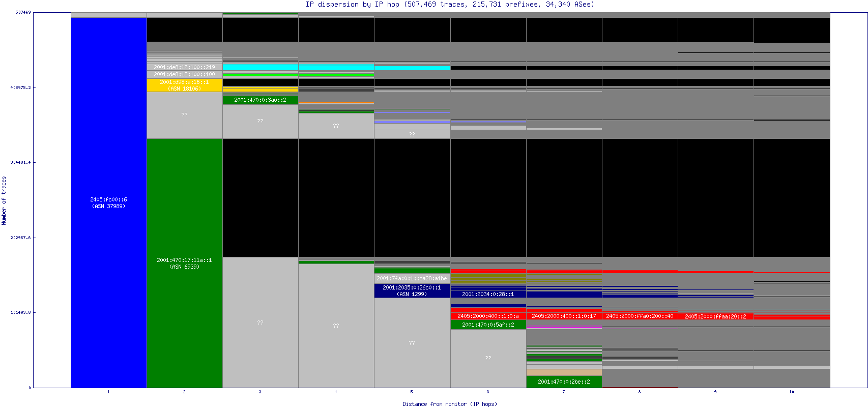Click the Distance from monitor (IP hops) label
Screen dimensions: 868x407
click(450, 404)
